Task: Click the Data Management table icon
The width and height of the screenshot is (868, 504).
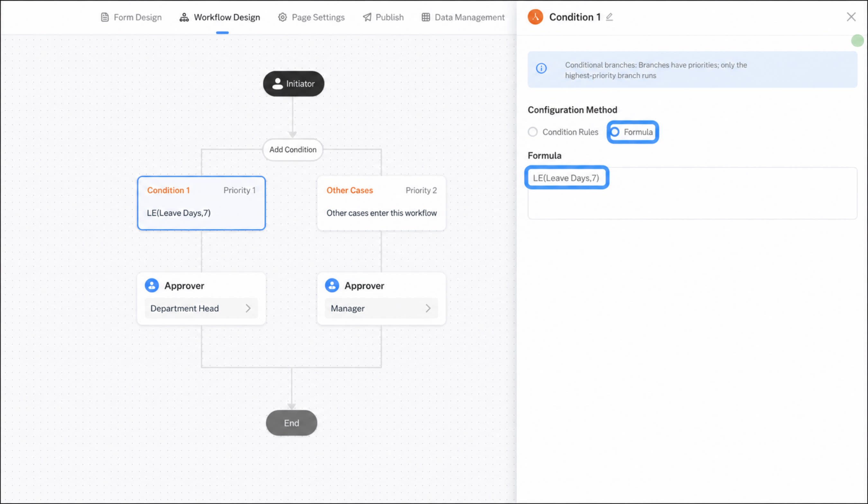Action: coord(426,17)
